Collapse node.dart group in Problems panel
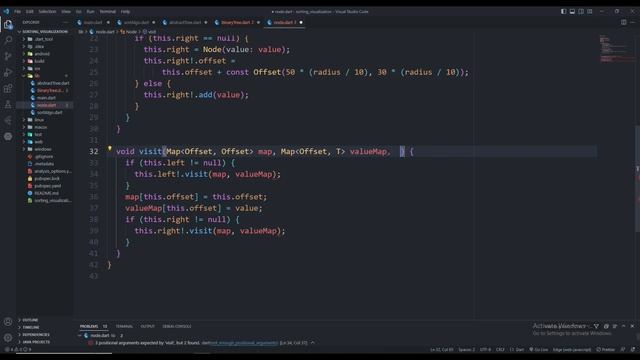640x360 pixels. coord(80,336)
